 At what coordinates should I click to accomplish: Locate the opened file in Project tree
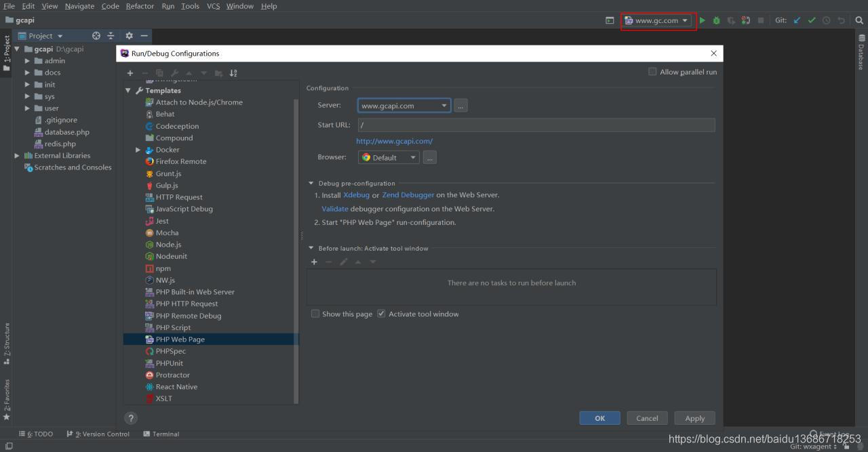pos(96,36)
